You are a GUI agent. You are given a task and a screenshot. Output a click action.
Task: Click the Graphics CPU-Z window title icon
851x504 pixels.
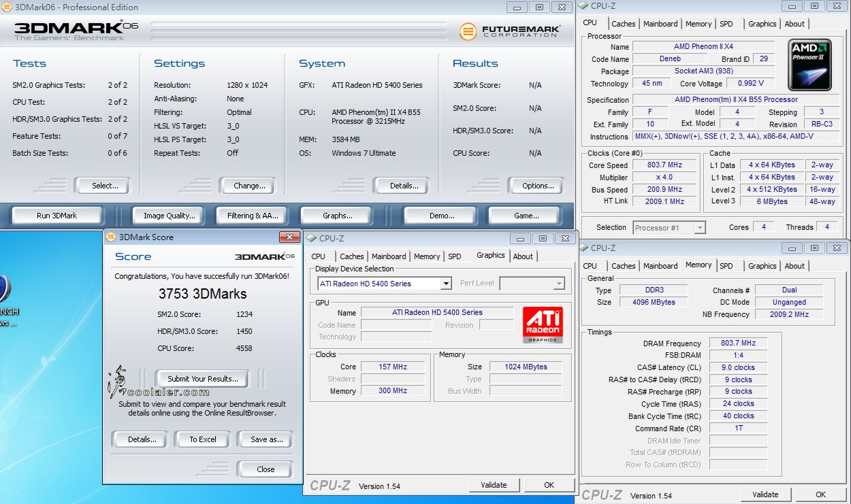pyautogui.click(x=311, y=238)
